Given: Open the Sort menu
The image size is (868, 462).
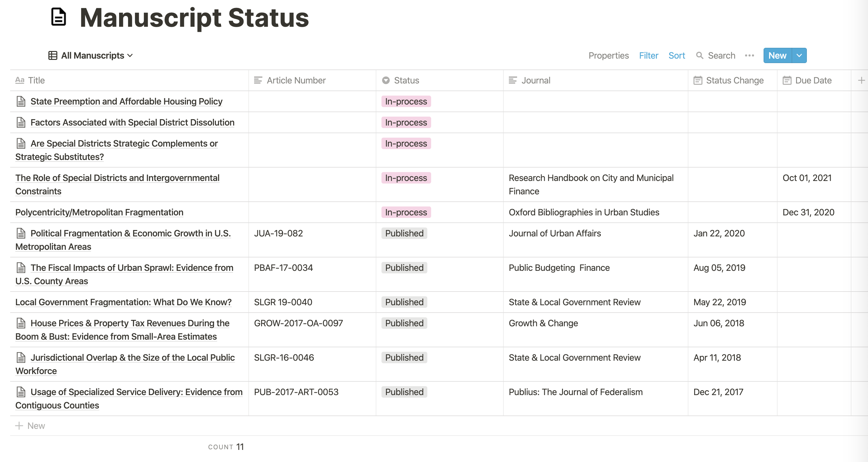Looking at the screenshot, I should [676, 55].
